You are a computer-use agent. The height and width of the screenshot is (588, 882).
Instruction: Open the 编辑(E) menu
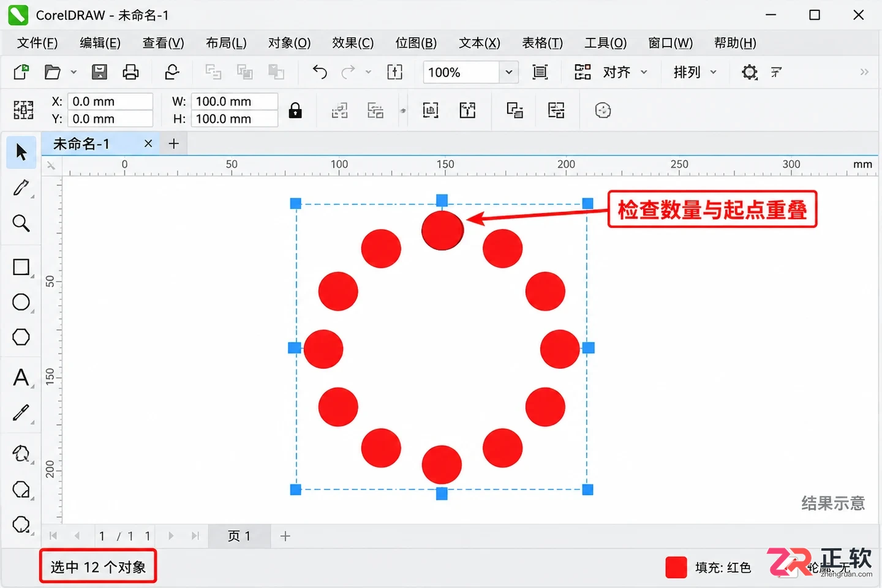(x=100, y=43)
